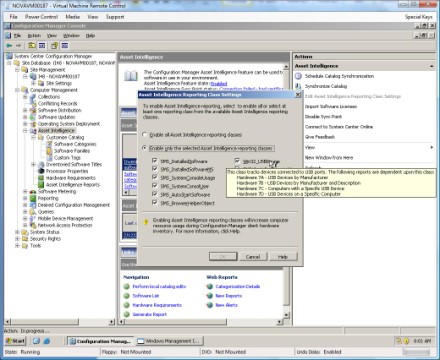Click the Asset Intelligence Reports icon
Viewport: 440px width, 360px height.
click(x=41, y=184)
